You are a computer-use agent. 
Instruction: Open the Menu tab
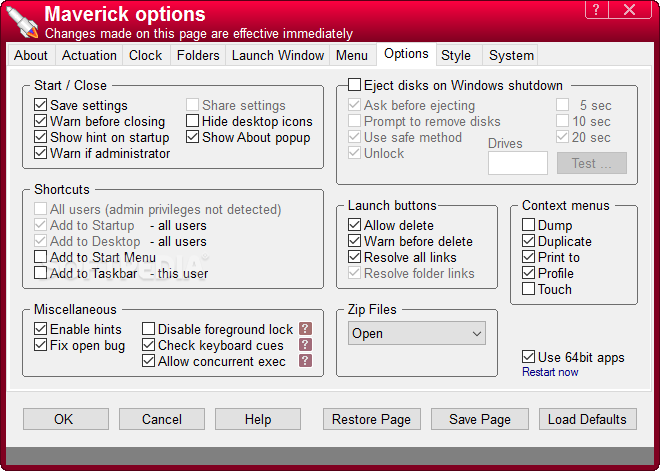tap(352, 55)
